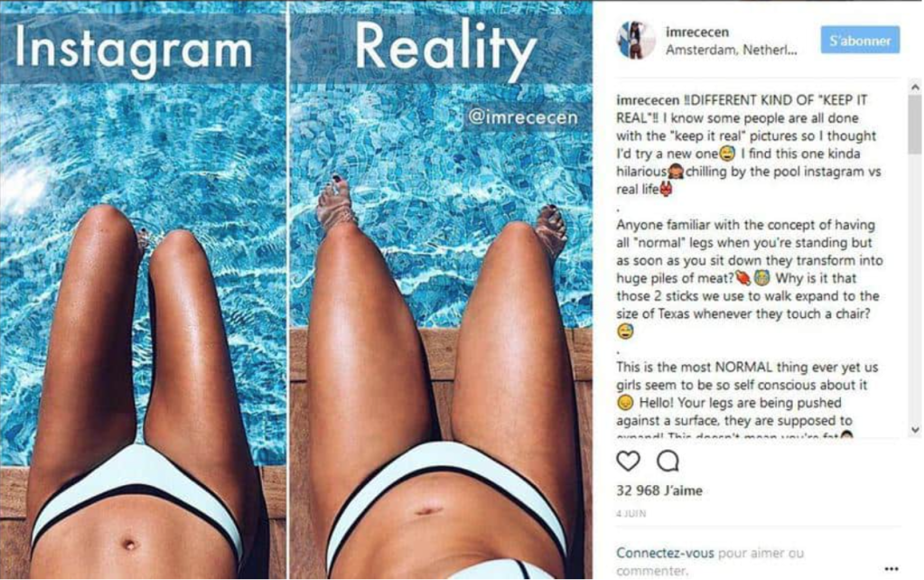Click the caption scrollbar down arrow
The width and height of the screenshot is (924, 580).
[915, 430]
